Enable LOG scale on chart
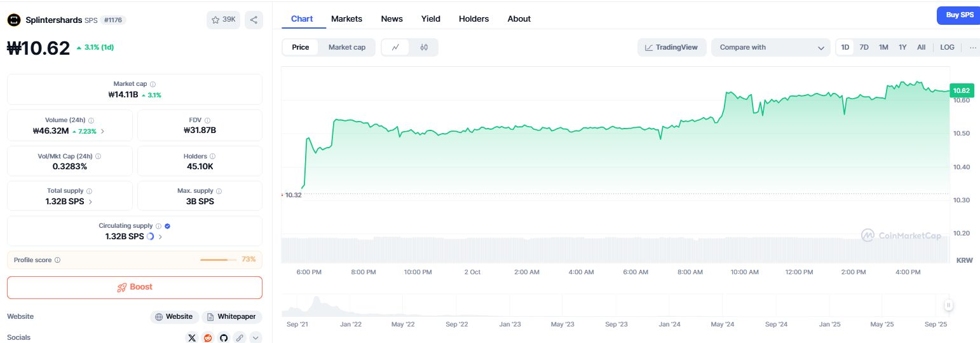Screen dimensions: 980x343 click(947, 47)
